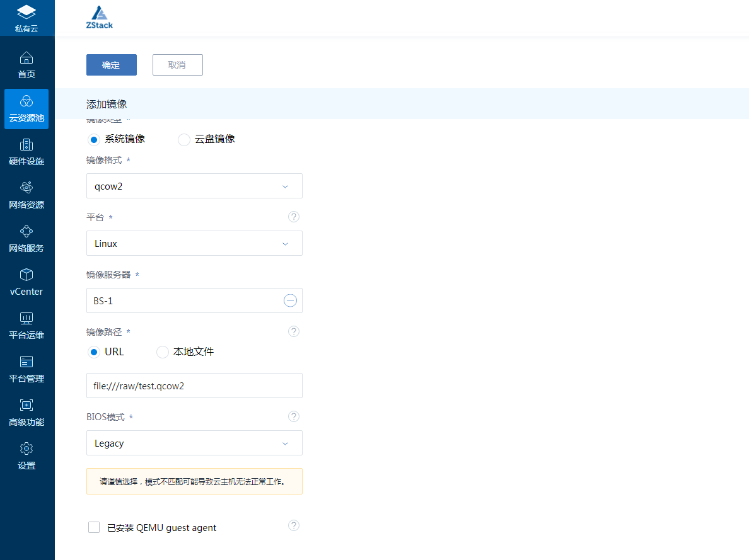
Task: Open 平台管理 platform management
Action: point(26,370)
